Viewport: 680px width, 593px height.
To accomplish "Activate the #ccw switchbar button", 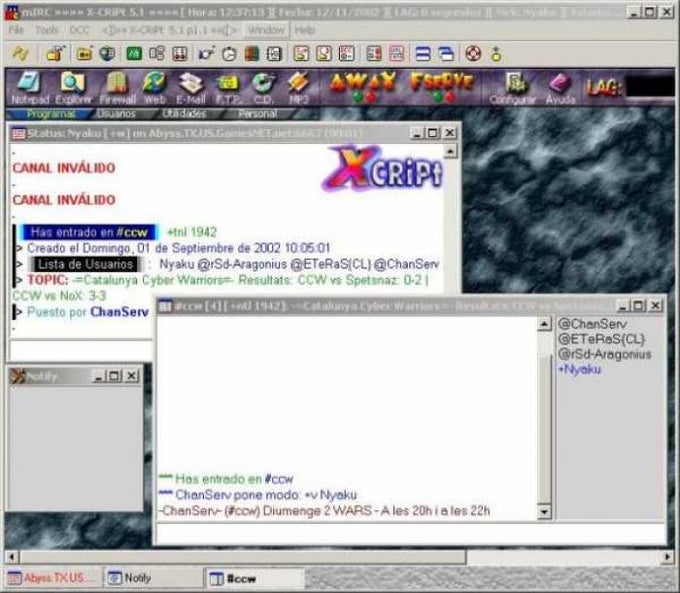I will pos(254,578).
